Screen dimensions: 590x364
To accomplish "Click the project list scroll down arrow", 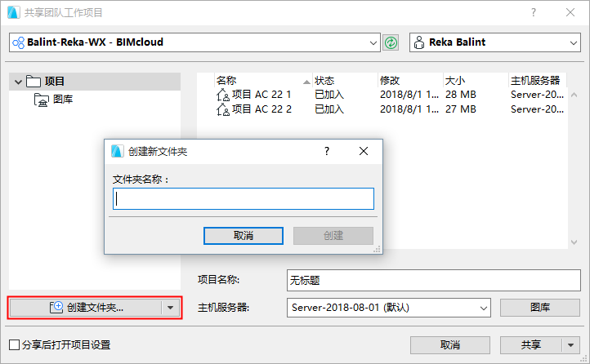I will click(x=574, y=242).
